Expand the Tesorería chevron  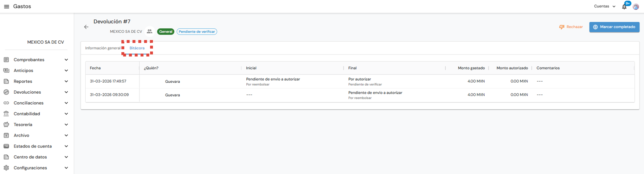66,125
